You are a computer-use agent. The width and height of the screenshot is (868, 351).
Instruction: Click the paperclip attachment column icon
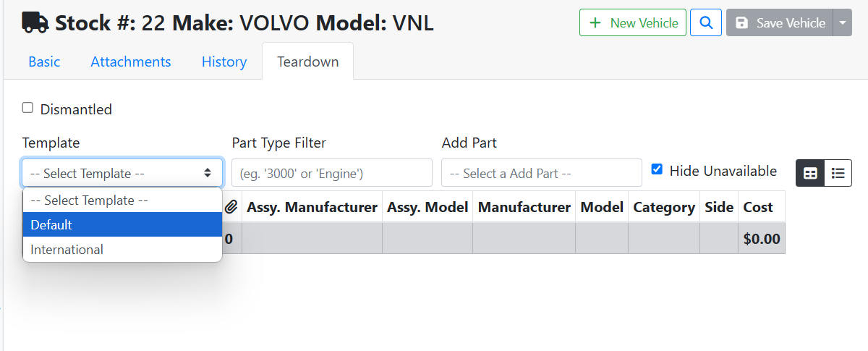(x=231, y=207)
